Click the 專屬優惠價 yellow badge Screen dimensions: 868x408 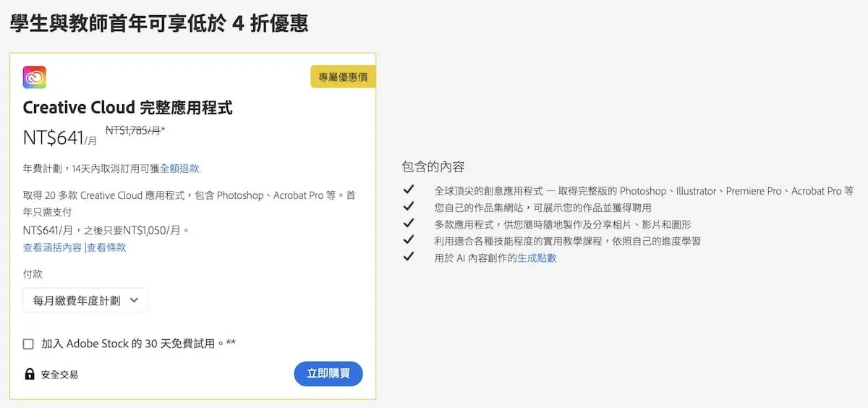tap(343, 76)
